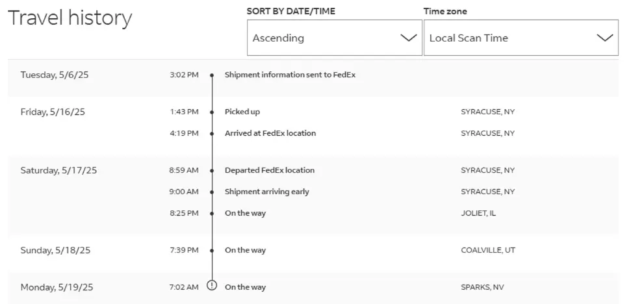Click the JOLIET, IL location label
Viewport: 644px width, 304px height.
click(478, 213)
